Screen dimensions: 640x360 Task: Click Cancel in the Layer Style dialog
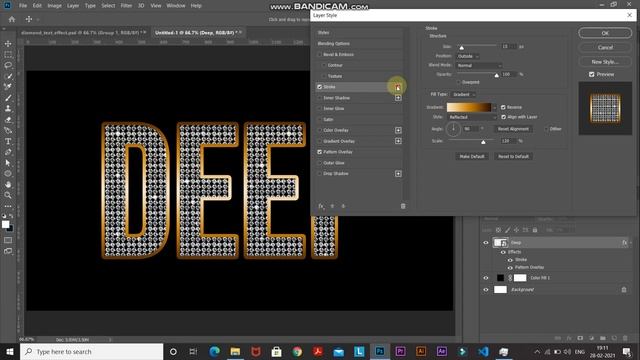click(605, 47)
